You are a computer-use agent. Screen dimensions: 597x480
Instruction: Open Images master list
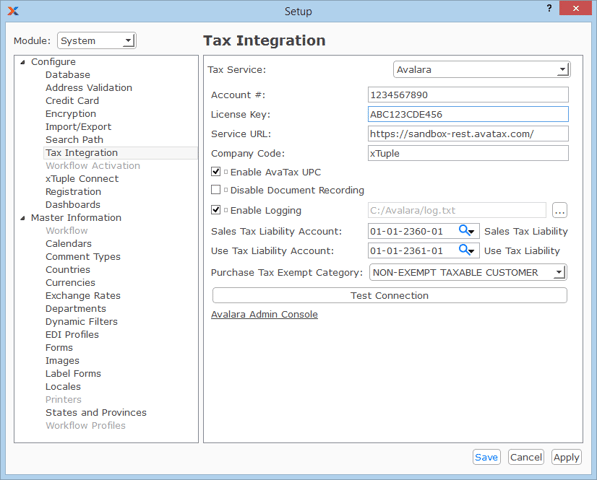pos(62,360)
